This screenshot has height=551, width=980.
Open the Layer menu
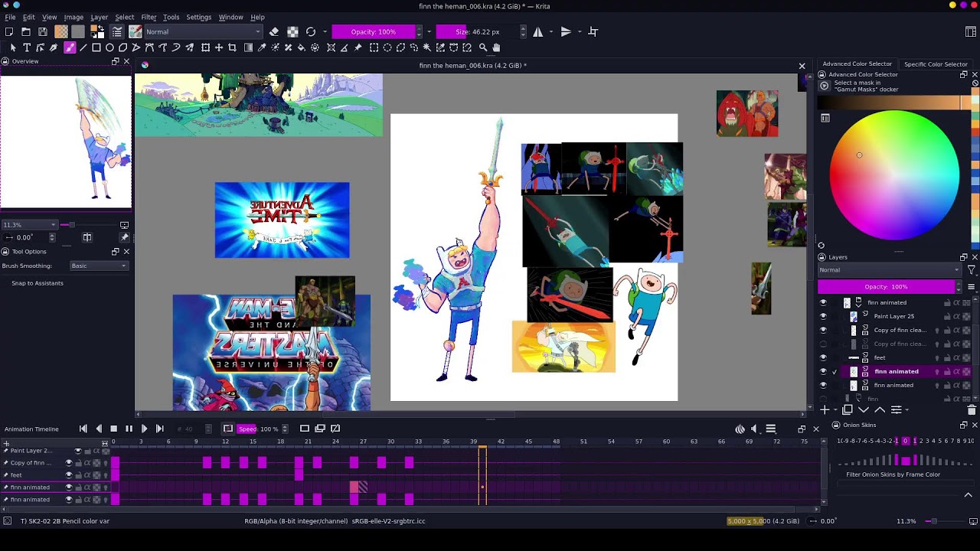[99, 17]
